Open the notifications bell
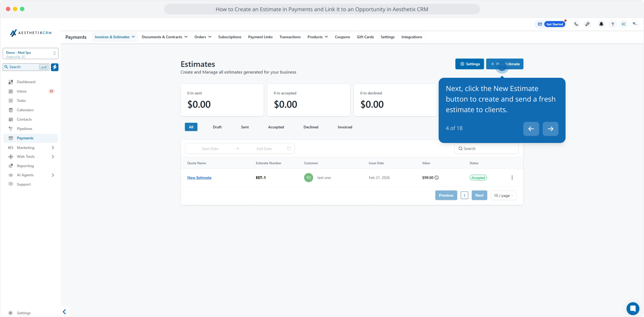 tap(601, 24)
